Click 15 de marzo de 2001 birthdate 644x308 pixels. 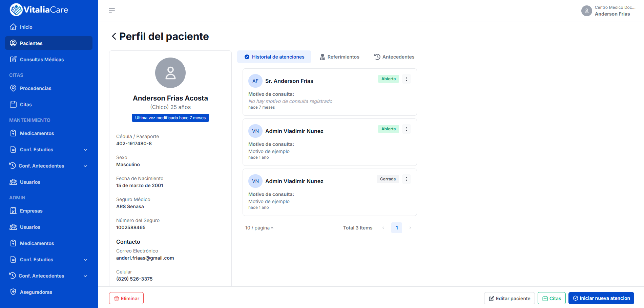[140, 185]
